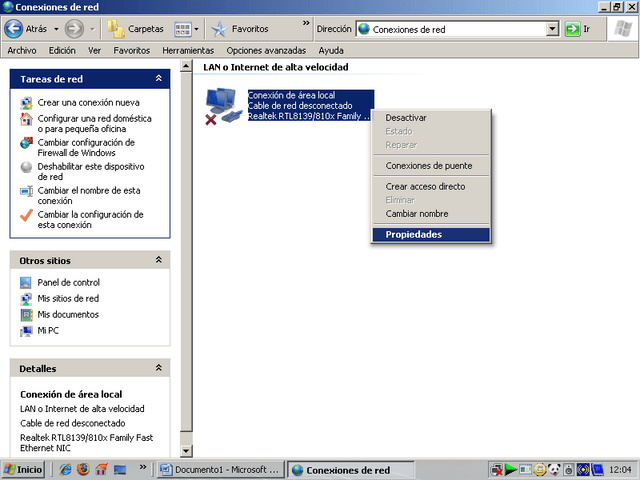The image size is (640, 480).
Task: Click the Favoritos star toolbar button
Action: click(240, 29)
